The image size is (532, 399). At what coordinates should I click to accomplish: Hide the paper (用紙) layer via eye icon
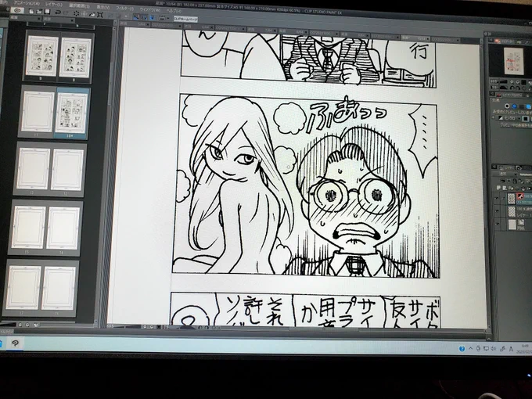click(498, 224)
